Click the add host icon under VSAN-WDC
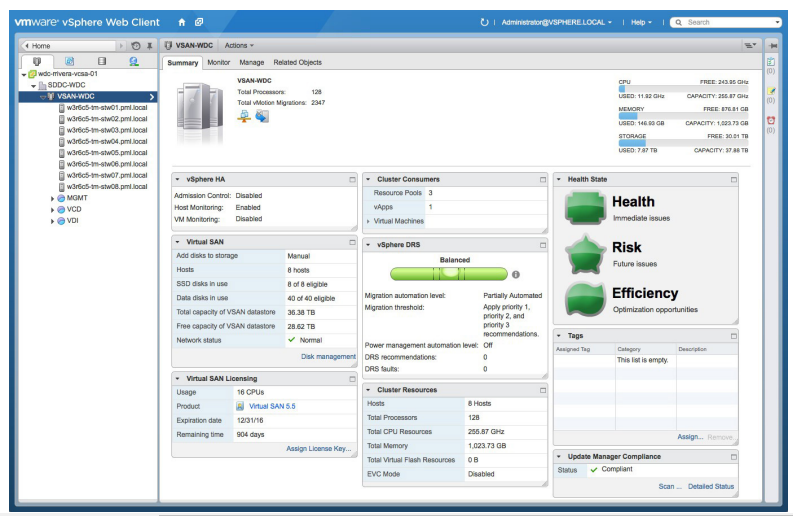793x516 pixels. pos(244,117)
